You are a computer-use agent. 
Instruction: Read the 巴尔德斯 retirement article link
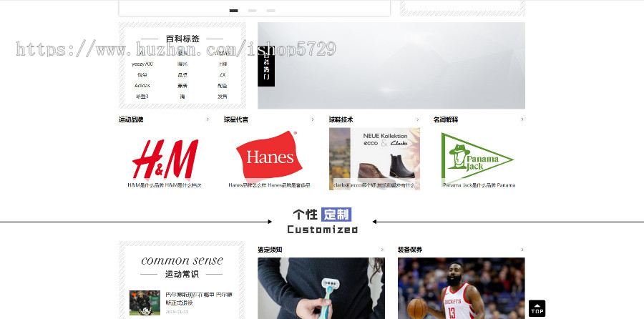click(x=199, y=298)
